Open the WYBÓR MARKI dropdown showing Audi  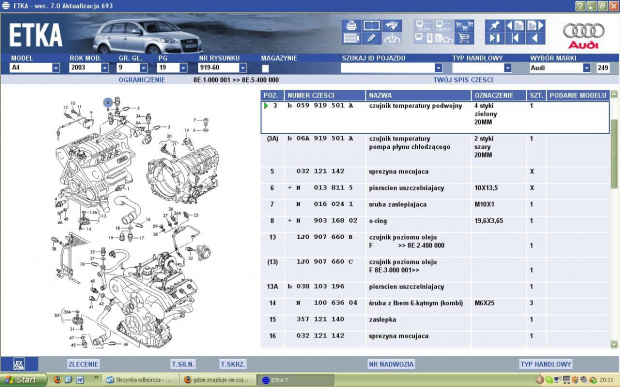(x=587, y=68)
